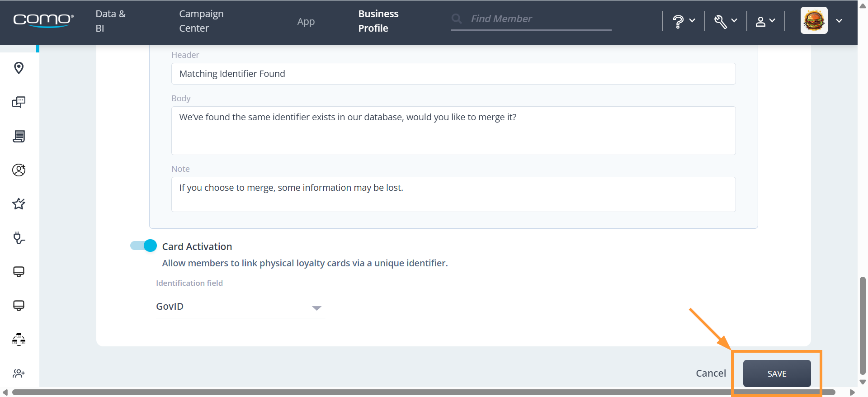Open the lower POS terminal sidebar icon
Viewport: 868px width, 397px height.
click(x=19, y=306)
